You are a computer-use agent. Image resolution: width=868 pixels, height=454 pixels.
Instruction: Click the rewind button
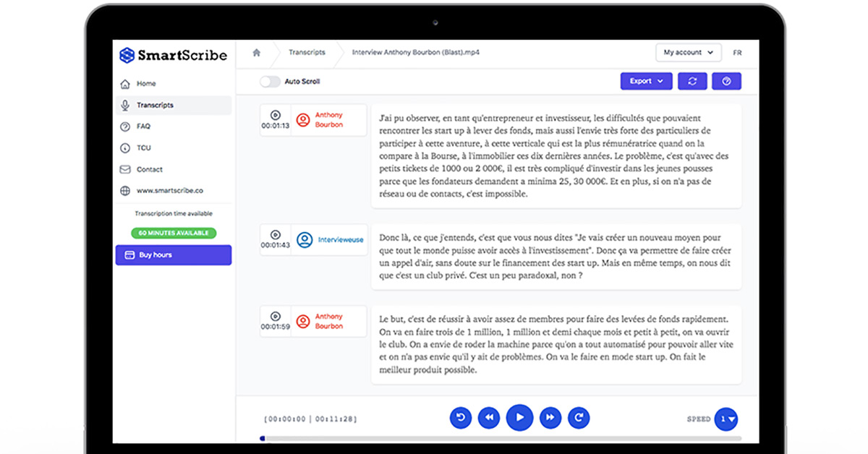(x=490, y=417)
